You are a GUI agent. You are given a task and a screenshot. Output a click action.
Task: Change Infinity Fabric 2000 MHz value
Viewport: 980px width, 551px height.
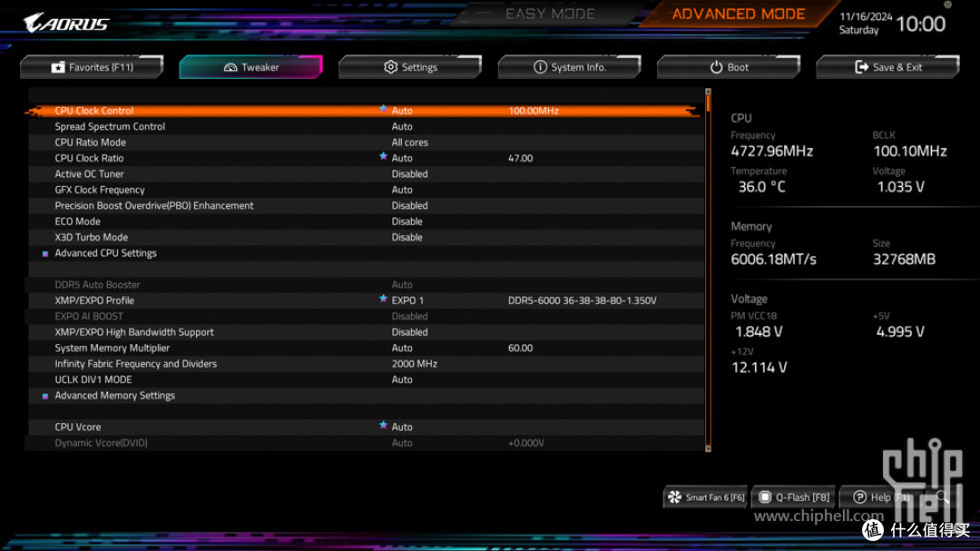415,364
